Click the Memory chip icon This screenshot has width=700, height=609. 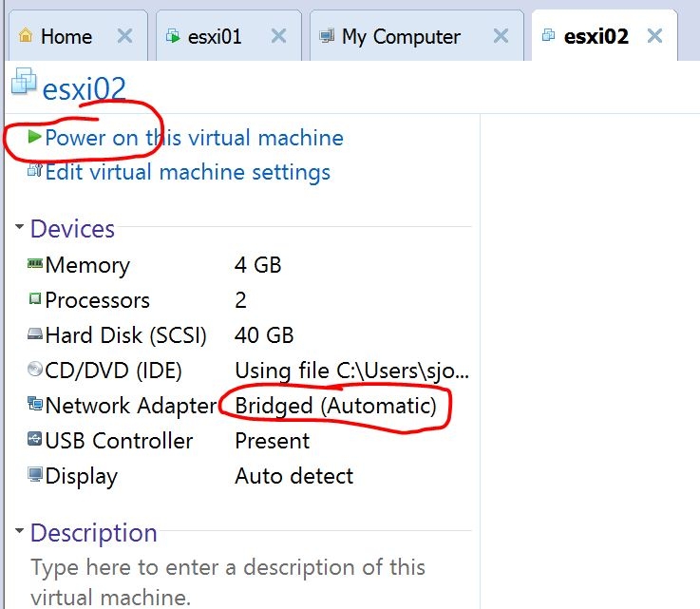click(35, 263)
